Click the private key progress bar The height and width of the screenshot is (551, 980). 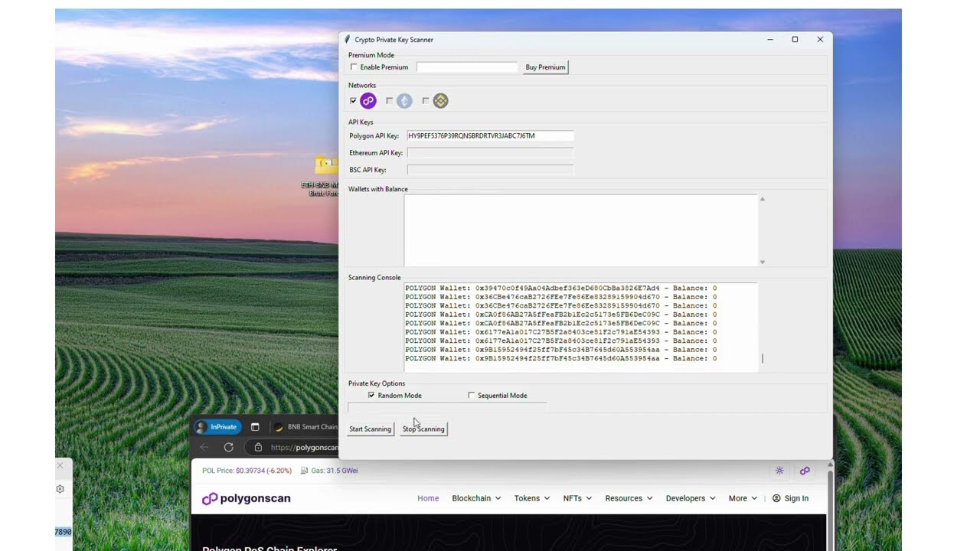[x=447, y=407]
